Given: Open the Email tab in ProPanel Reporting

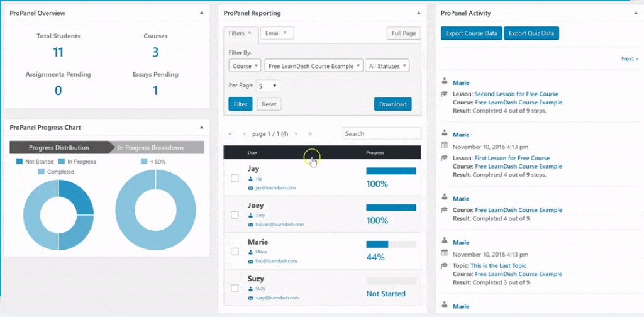Looking at the screenshot, I should point(276,33).
